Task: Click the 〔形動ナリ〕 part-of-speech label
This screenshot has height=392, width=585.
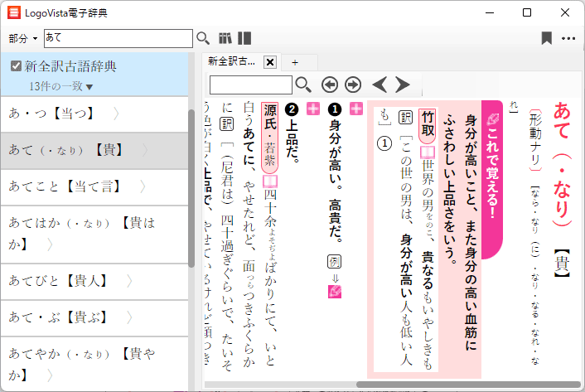Action: point(535,140)
